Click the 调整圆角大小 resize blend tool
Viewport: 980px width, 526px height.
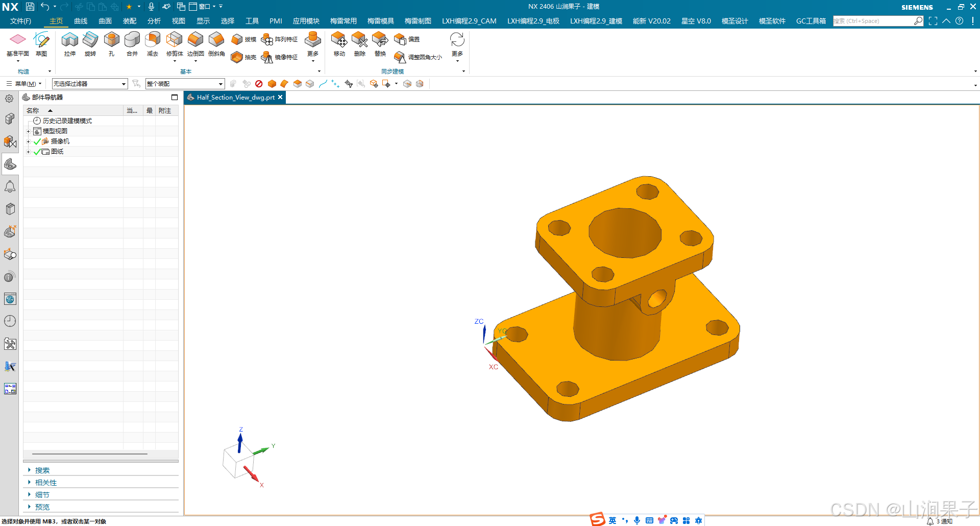point(418,57)
